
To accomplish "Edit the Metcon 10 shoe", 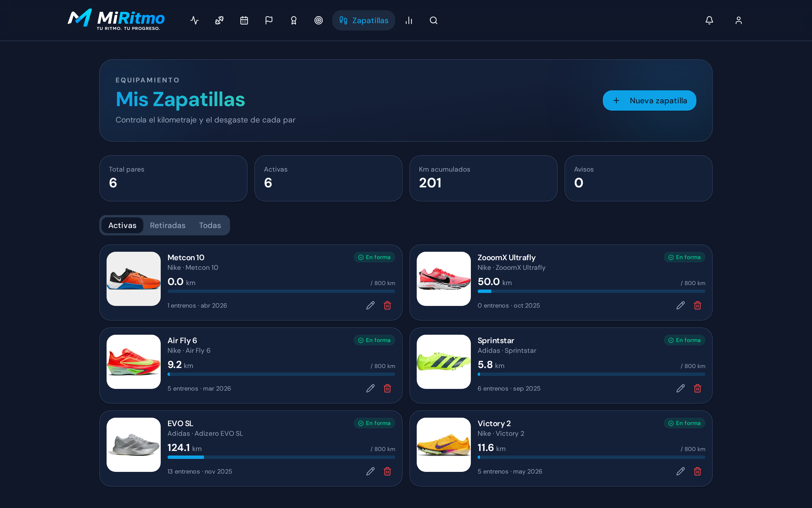I will [370, 305].
